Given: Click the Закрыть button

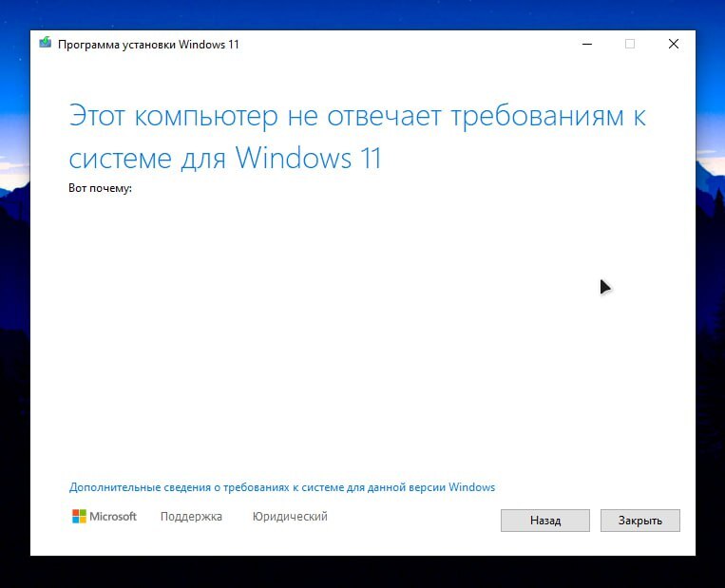Looking at the screenshot, I should coord(639,521).
